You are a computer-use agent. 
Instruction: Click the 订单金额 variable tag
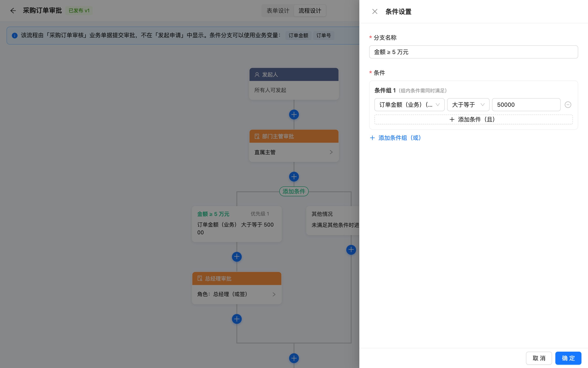click(x=298, y=36)
